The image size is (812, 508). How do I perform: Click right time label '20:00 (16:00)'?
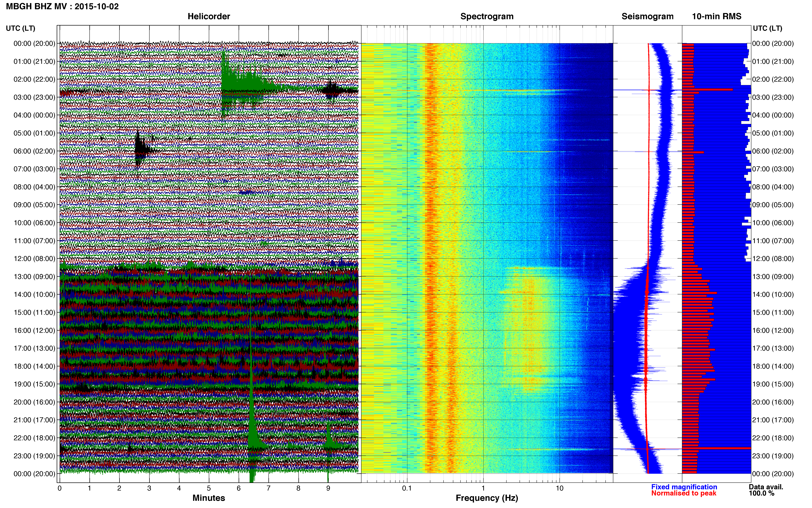point(773,402)
